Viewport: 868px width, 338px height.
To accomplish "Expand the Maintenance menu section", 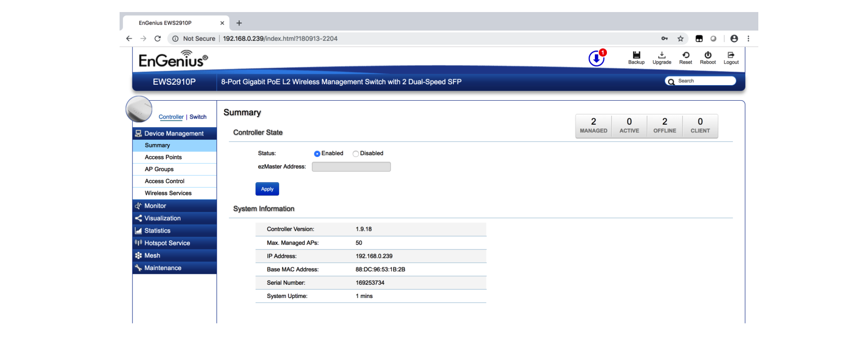I will 175,268.
